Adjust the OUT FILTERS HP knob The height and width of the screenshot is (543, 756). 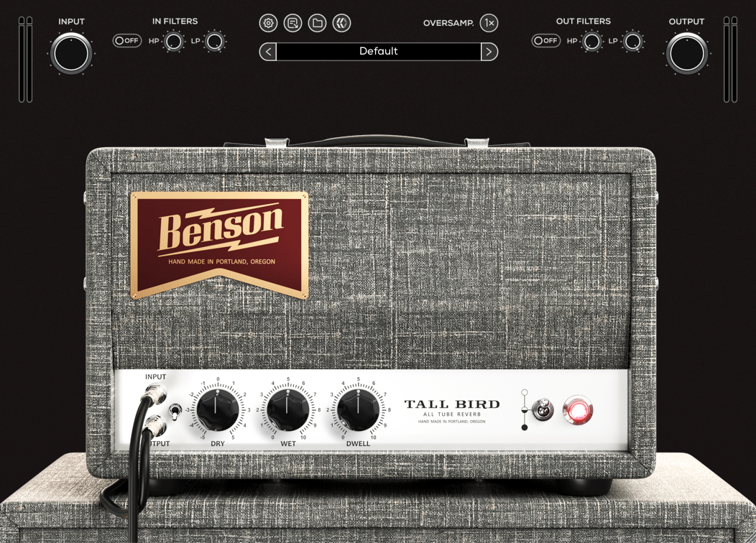[x=591, y=41]
